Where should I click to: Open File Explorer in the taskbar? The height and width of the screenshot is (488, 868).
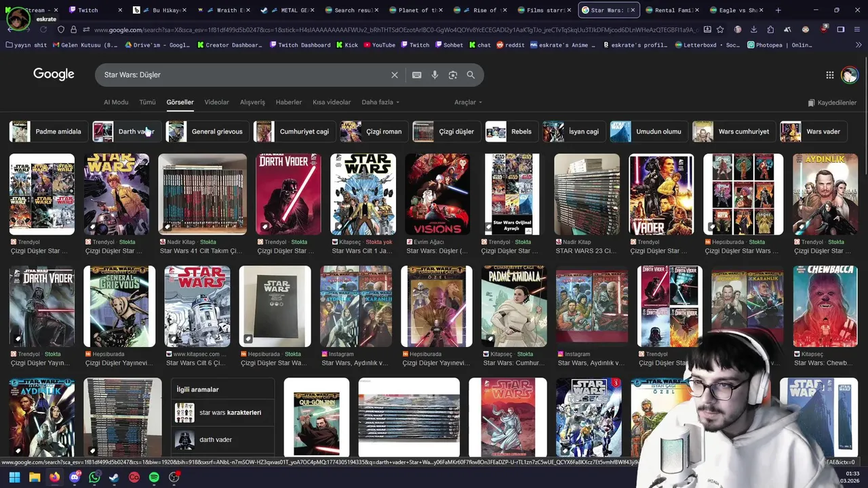[x=35, y=477]
